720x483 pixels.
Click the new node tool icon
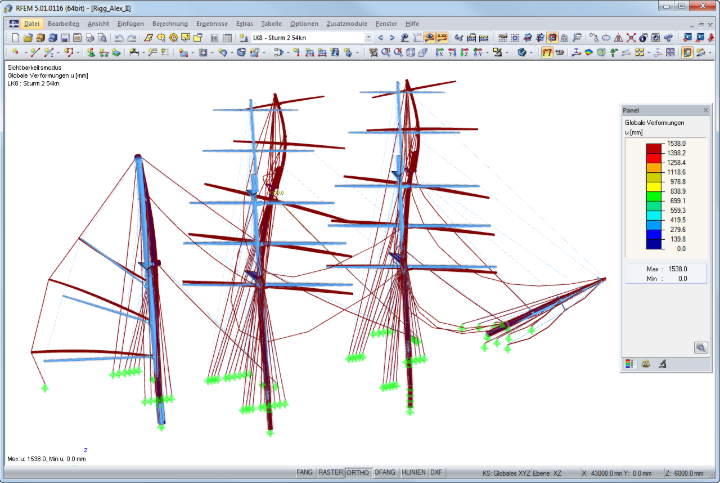pos(15,53)
